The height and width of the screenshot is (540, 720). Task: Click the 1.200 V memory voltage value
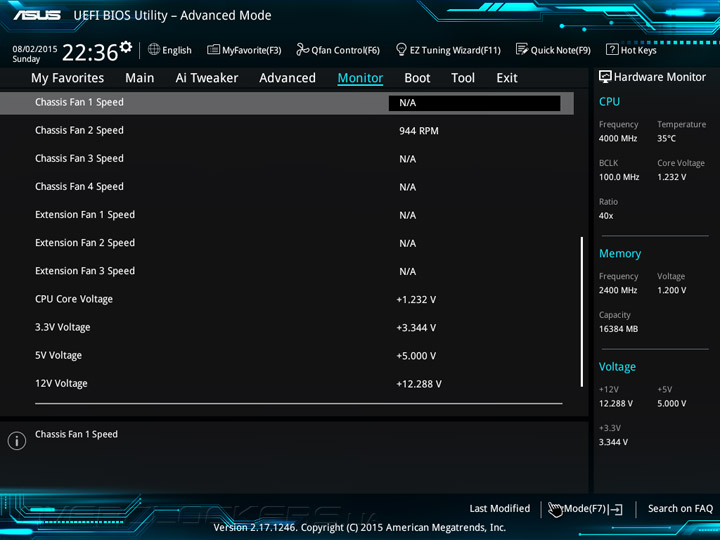coord(672,290)
